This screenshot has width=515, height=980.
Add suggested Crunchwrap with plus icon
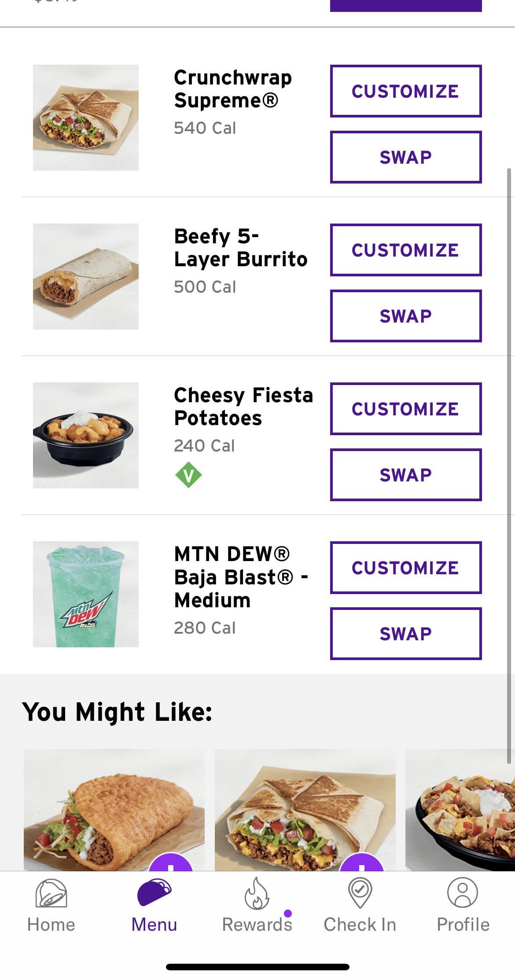pos(361,863)
